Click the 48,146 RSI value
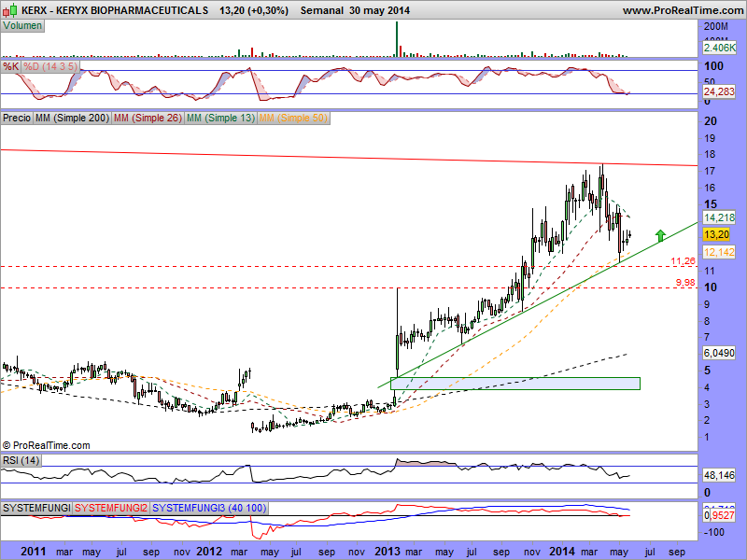 [719, 475]
